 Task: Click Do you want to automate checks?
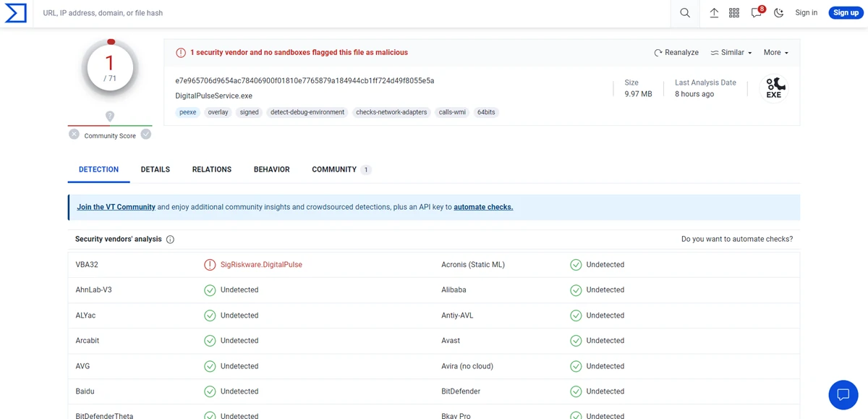(737, 239)
